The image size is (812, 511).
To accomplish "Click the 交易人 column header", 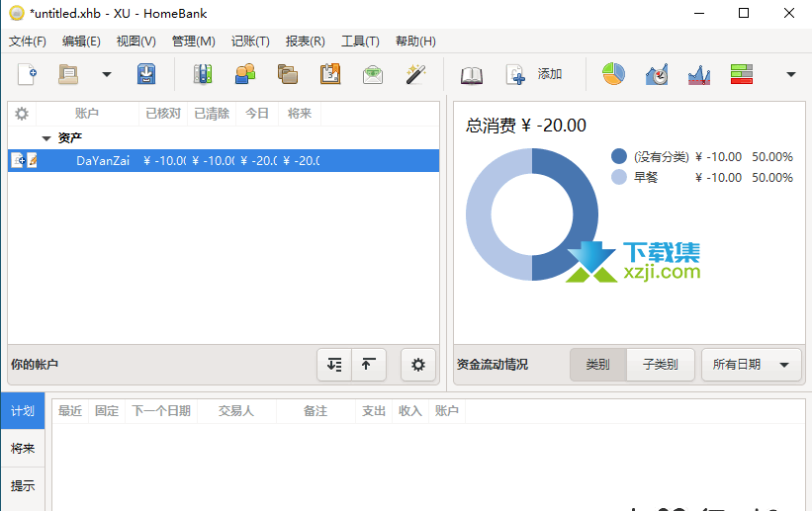I will click(236, 411).
